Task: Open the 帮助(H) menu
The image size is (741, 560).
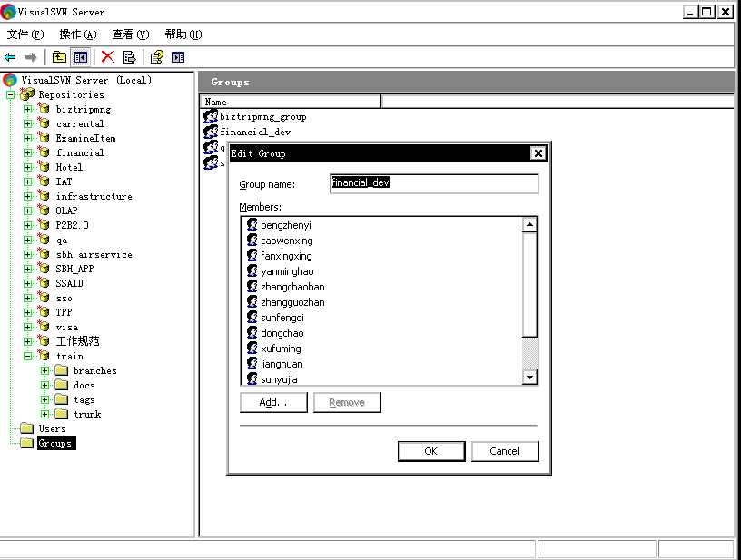Action: point(183,34)
